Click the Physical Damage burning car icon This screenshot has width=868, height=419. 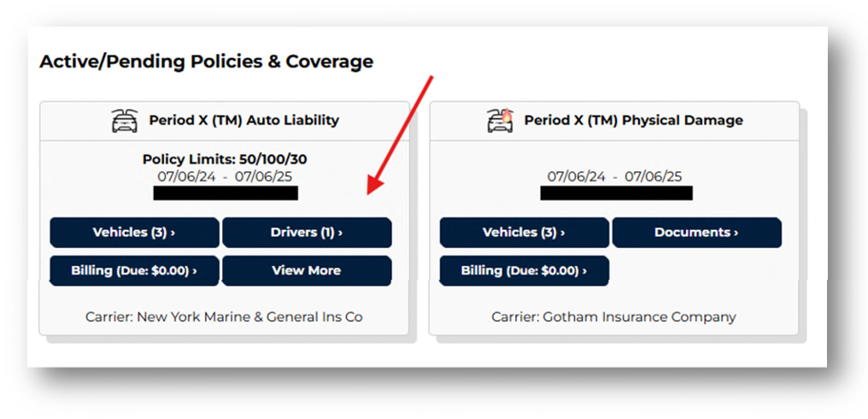[x=501, y=121]
